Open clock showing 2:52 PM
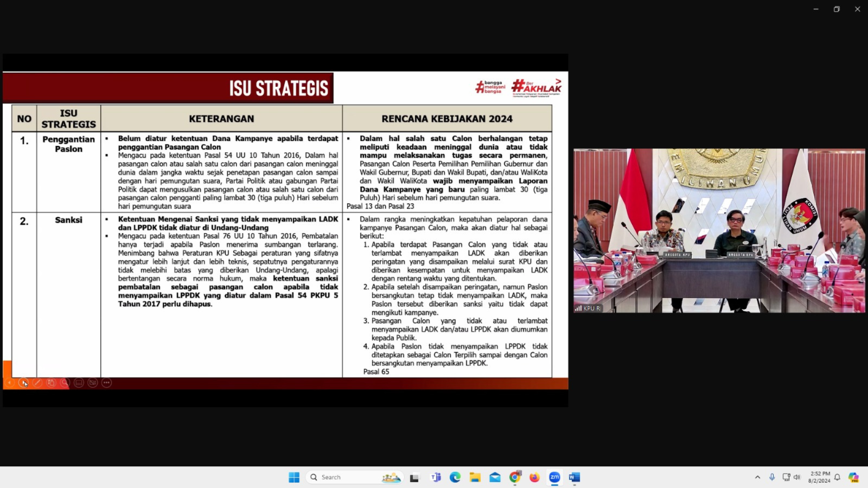The width and height of the screenshot is (868, 488). point(819,477)
